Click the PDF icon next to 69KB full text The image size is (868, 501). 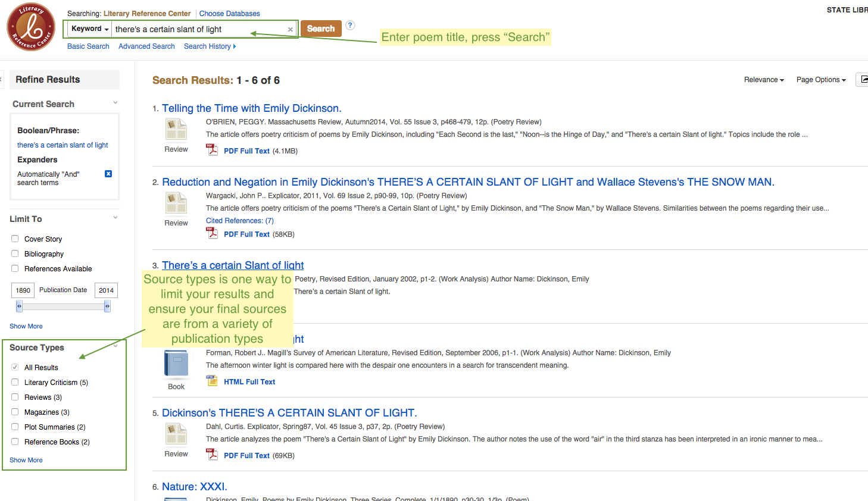(212, 455)
